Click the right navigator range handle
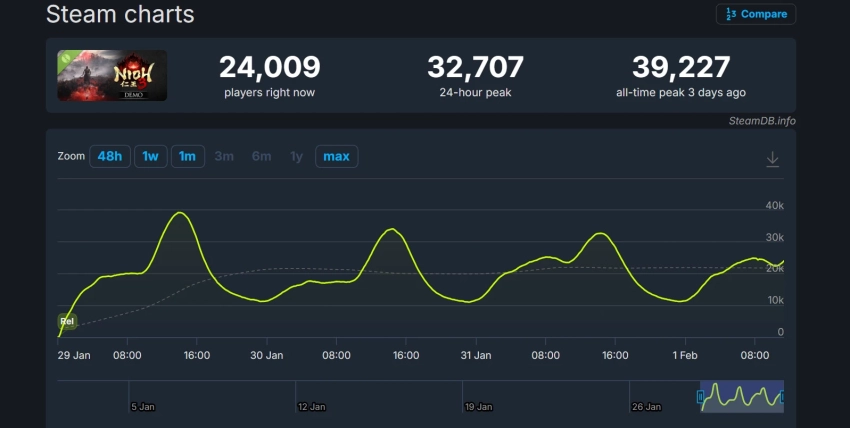Image resolution: width=850 pixels, height=428 pixels. pos(782,397)
